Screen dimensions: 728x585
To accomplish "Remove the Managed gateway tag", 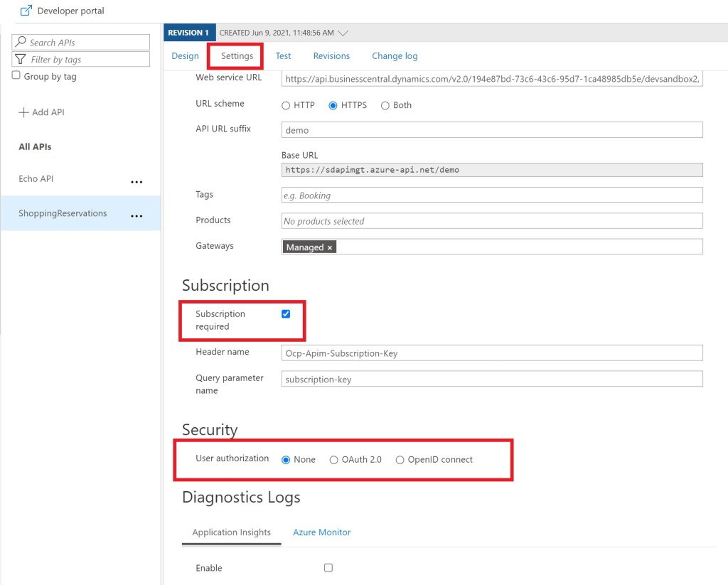I will pyautogui.click(x=330, y=247).
